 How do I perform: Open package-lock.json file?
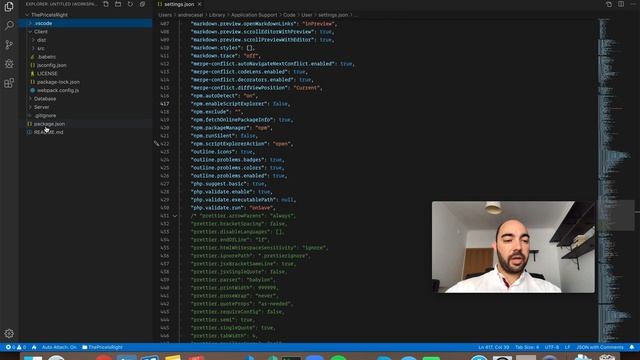point(58,82)
